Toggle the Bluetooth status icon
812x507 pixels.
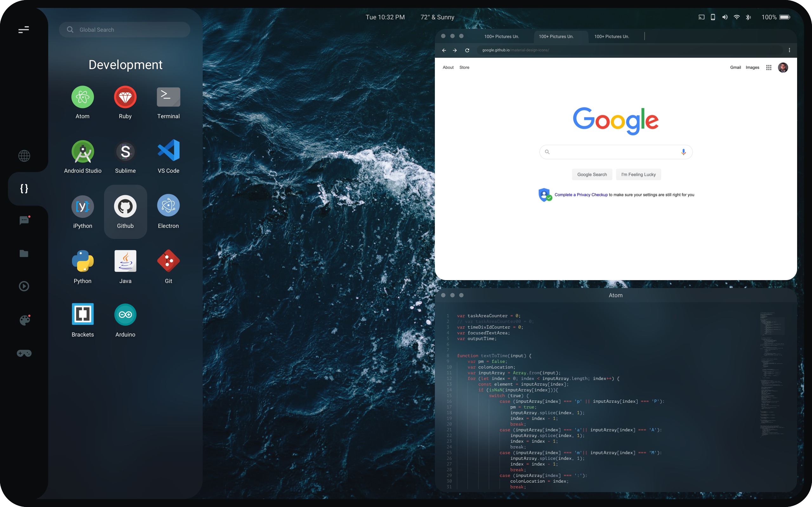click(748, 17)
